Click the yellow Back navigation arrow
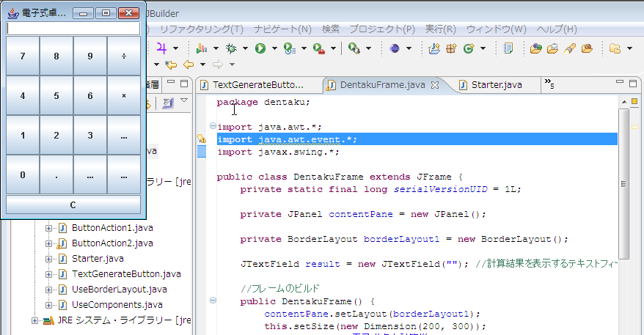 coord(189,65)
